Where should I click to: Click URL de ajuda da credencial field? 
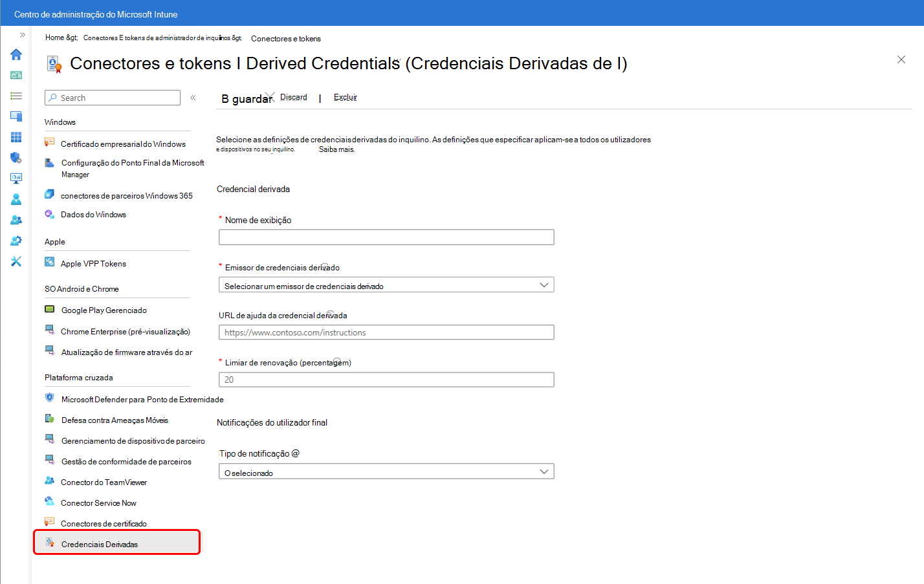(x=386, y=332)
